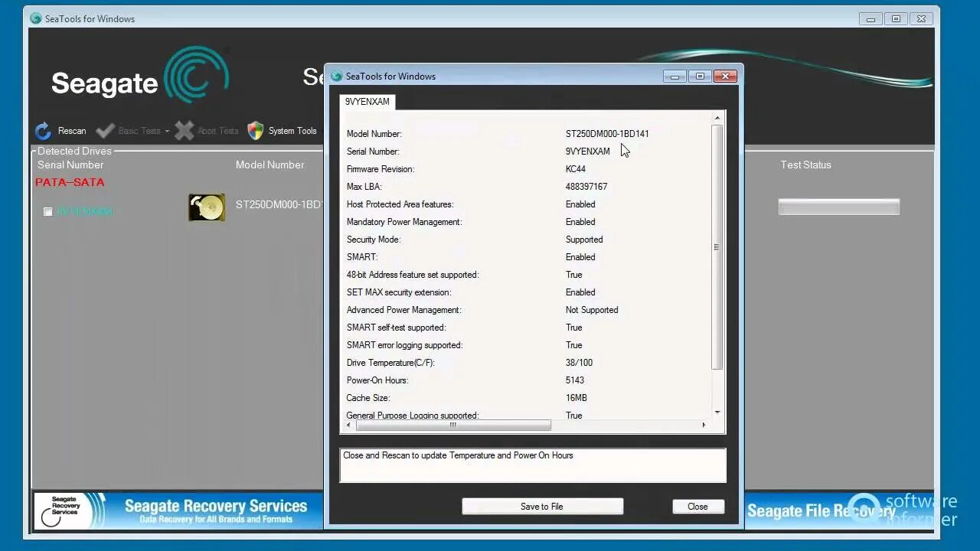Click the Save to File button

pyautogui.click(x=542, y=506)
